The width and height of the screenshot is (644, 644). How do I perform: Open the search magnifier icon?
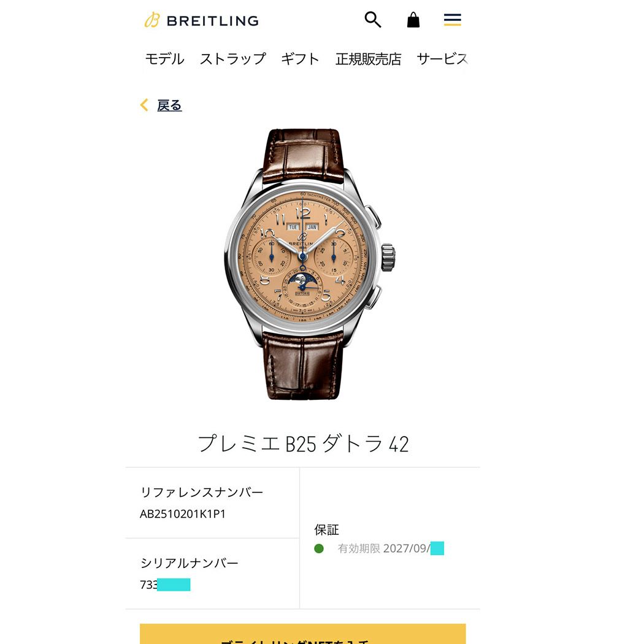click(x=373, y=20)
